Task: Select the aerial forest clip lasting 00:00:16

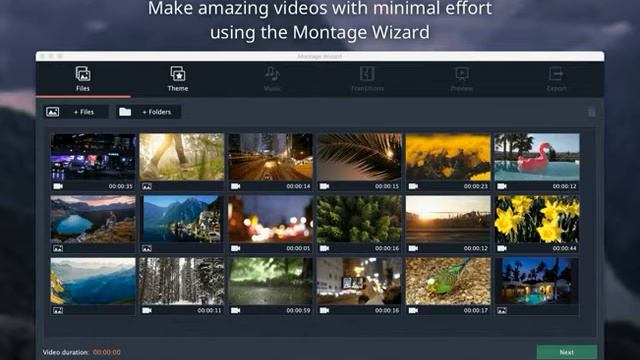Action: click(359, 219)
